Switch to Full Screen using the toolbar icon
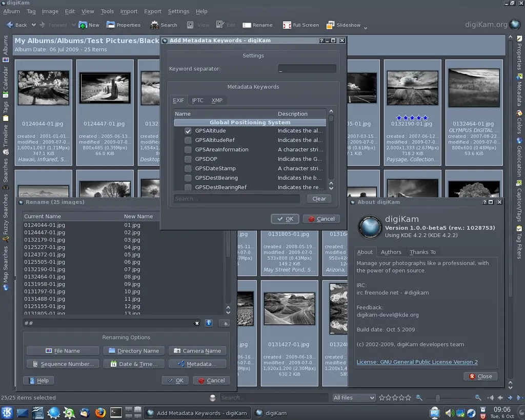525x420 pixels. pos(300,25)
